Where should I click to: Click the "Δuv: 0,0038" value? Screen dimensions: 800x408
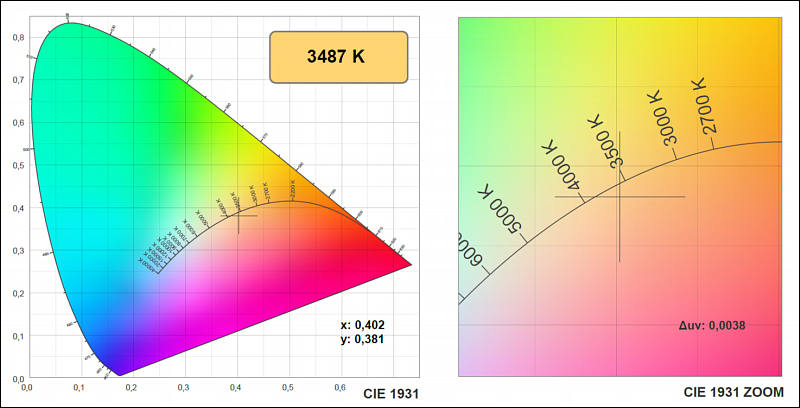712,325
